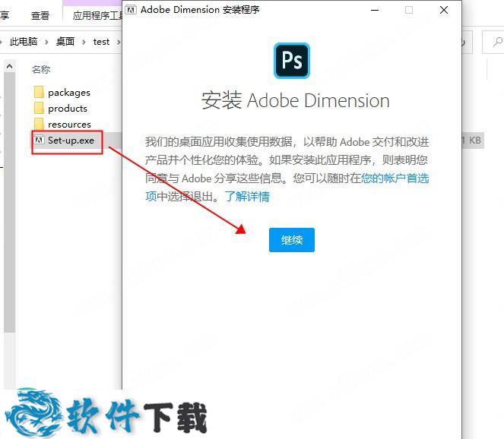Click the packages folder icon
Screen dimensions: 504x439
(39, 92)
